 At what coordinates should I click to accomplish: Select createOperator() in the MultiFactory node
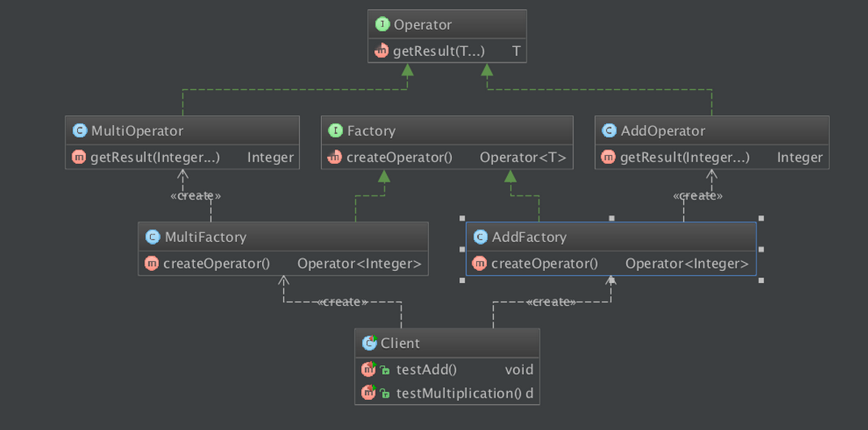[217, 264]
